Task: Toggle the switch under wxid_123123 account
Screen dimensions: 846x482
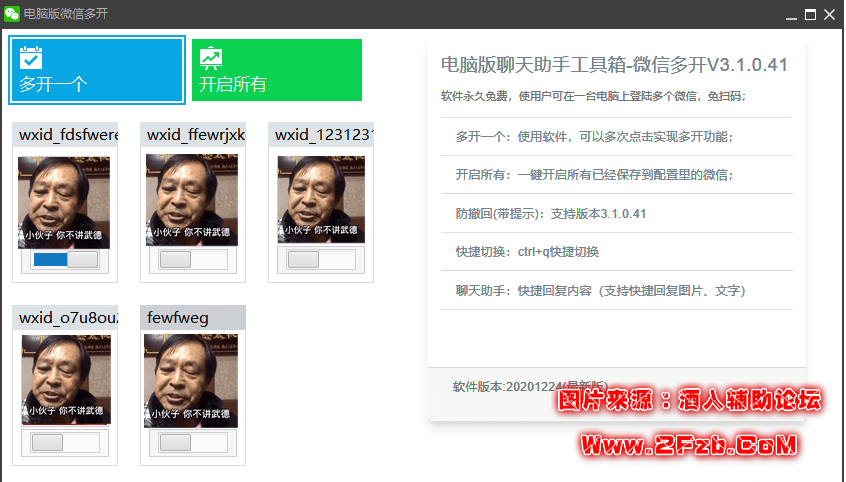Action: pyautogui.click(x=321, y=260)
